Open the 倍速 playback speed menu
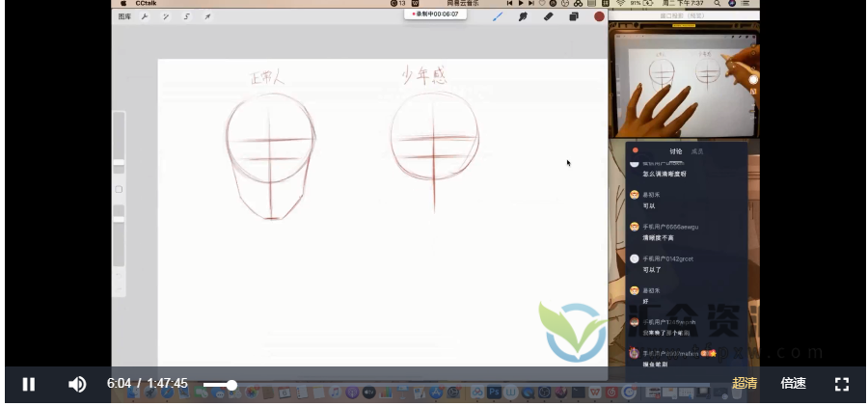 (x=793, y=383)
